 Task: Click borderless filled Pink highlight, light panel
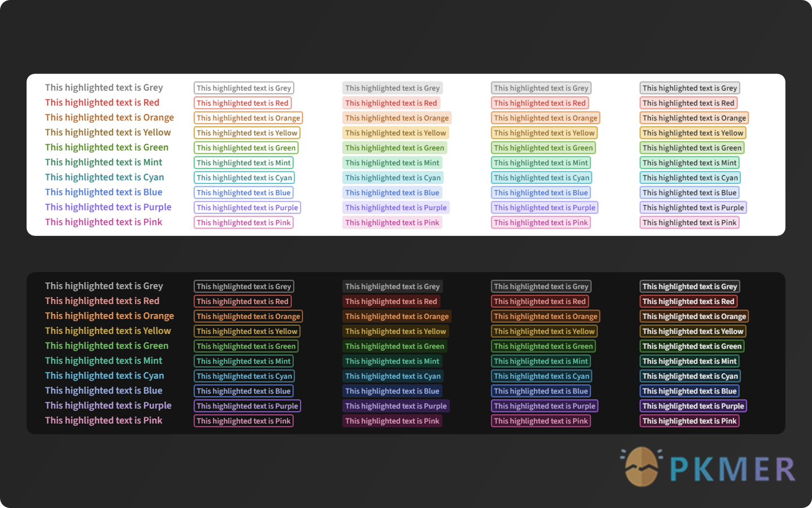click(x=392, y=222)
